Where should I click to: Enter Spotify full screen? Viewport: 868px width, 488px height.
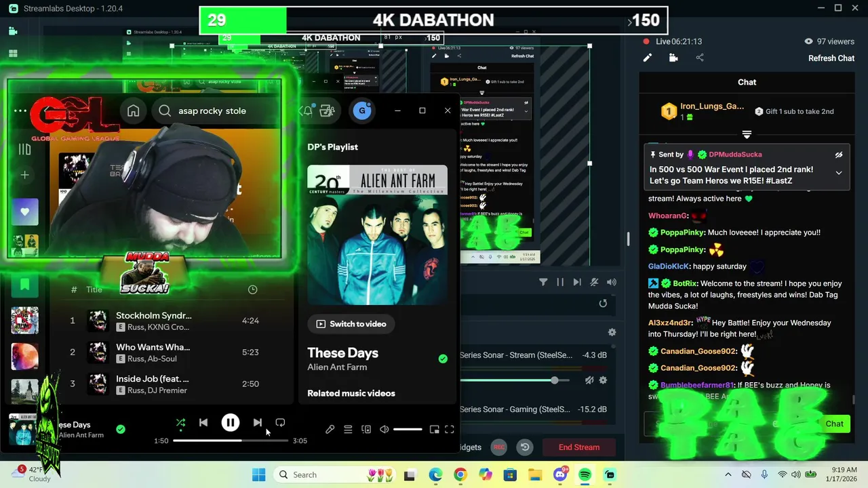450,429
